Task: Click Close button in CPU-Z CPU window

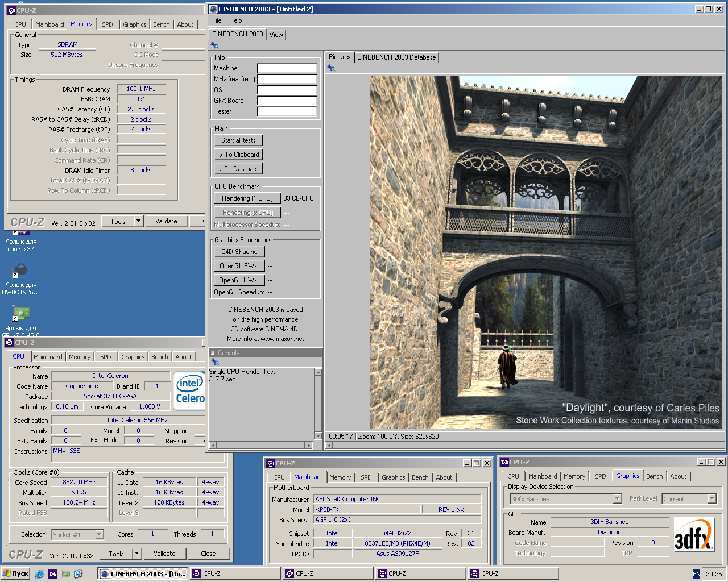Action: 208,554
